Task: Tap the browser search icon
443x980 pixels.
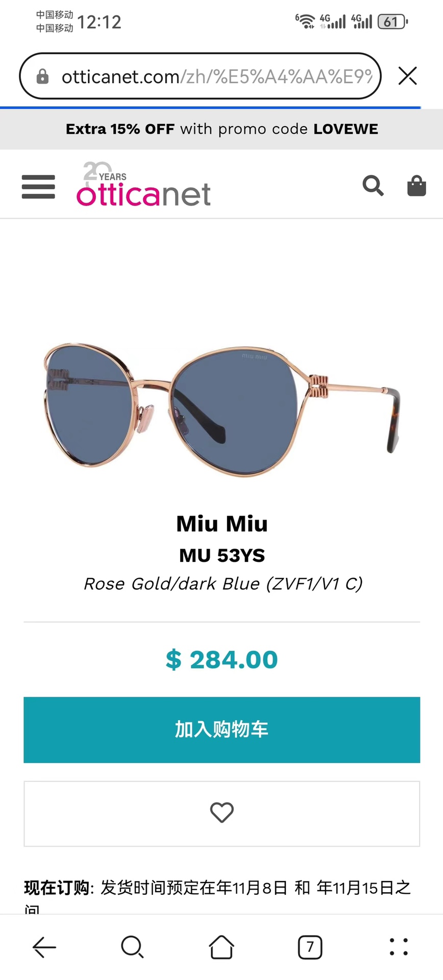Action: point(133,947)
